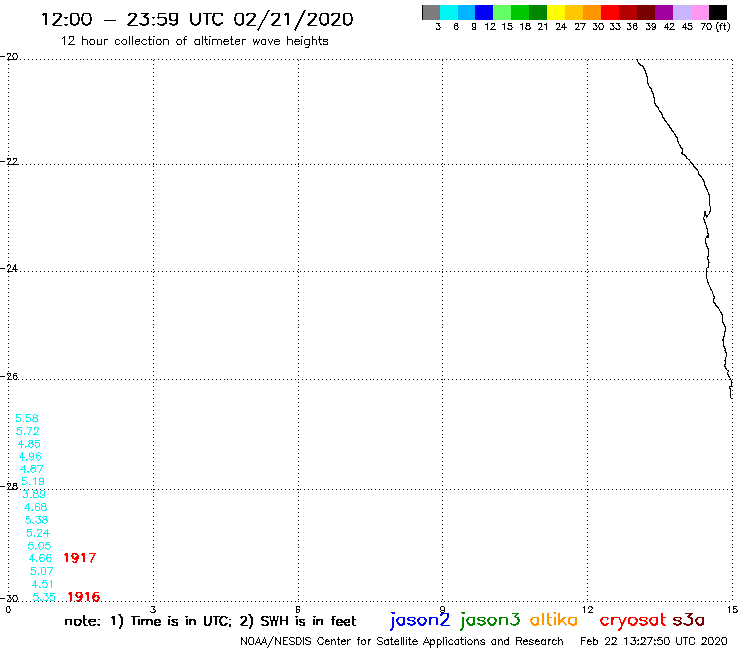Click the wave height value 5.58

[x=27, y=418]
